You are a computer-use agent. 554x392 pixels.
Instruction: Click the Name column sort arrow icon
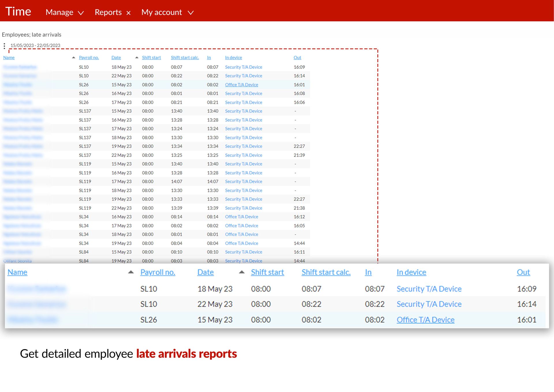[74, 57]
